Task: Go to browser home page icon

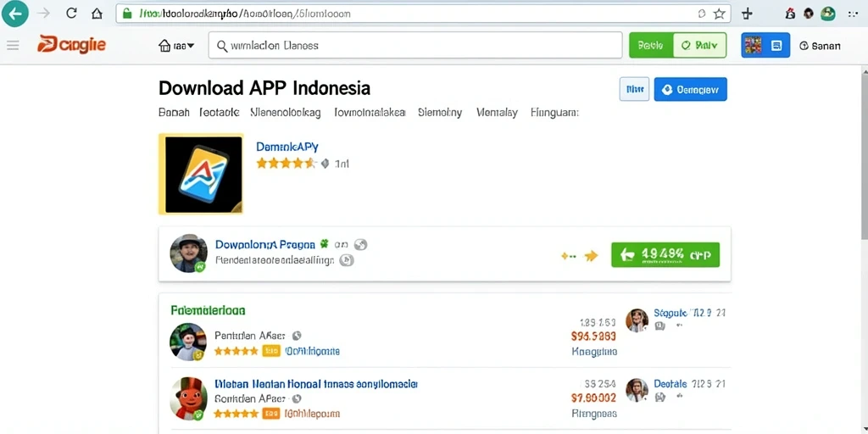Action: 97,14
